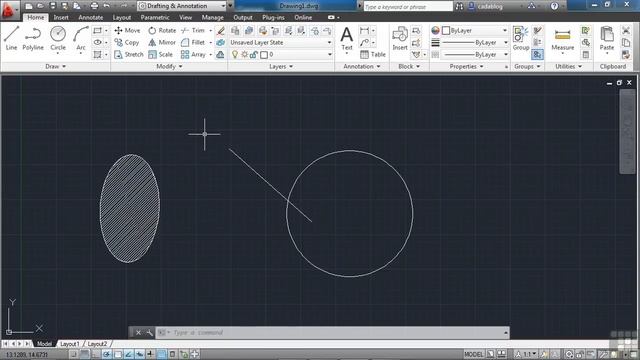Image resolution: width=640 pixels, height=360 pixels.
Task: Select the Line drawing tool
Action: click(x=11, y=38)
